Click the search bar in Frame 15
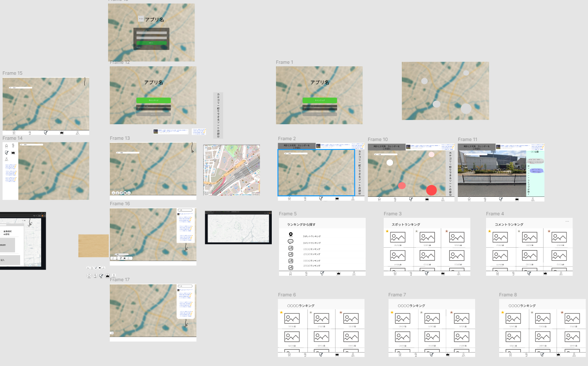 pyautogui.click(x=21, y=88)
